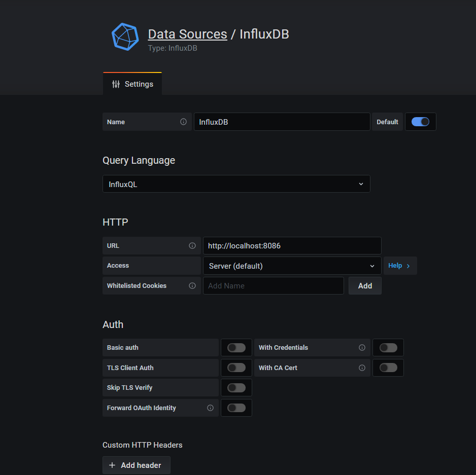Click the Access label
Image resolution: width=476 pixels, height=475 pixels.
(118, 266)
